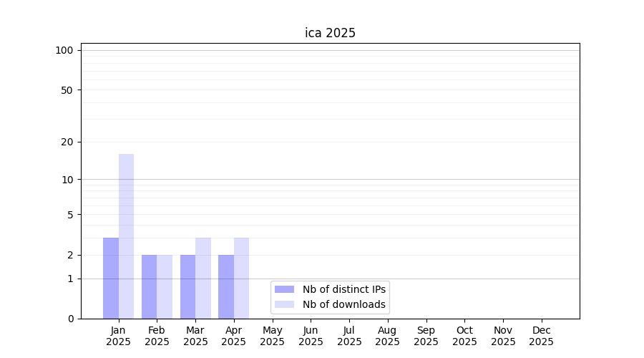
Task: Select the 'Nb of distinct IPs' legend label
Action: point(343,289)
